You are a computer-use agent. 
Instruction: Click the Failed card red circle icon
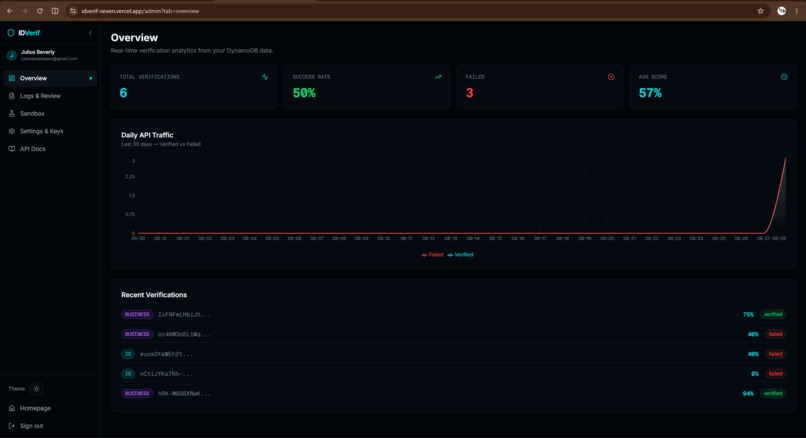pyautogui.click(x=611, y=77)
